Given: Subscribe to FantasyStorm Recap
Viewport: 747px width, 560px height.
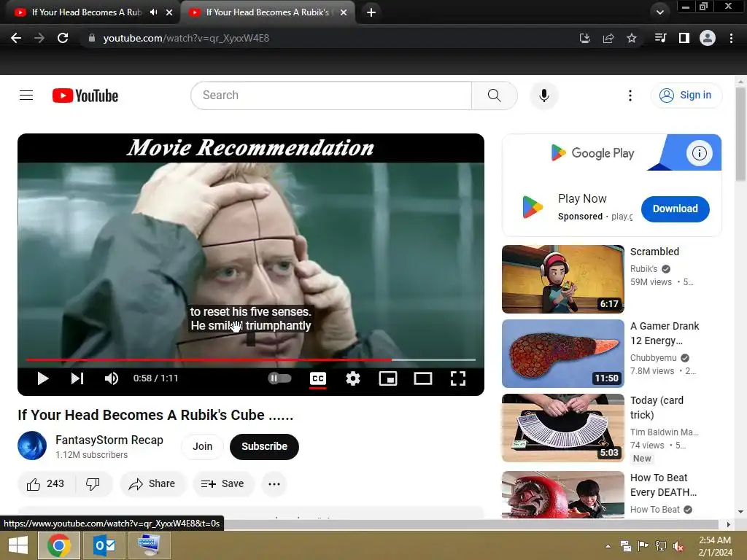Looking at the screenshot, I should [264, 446].
